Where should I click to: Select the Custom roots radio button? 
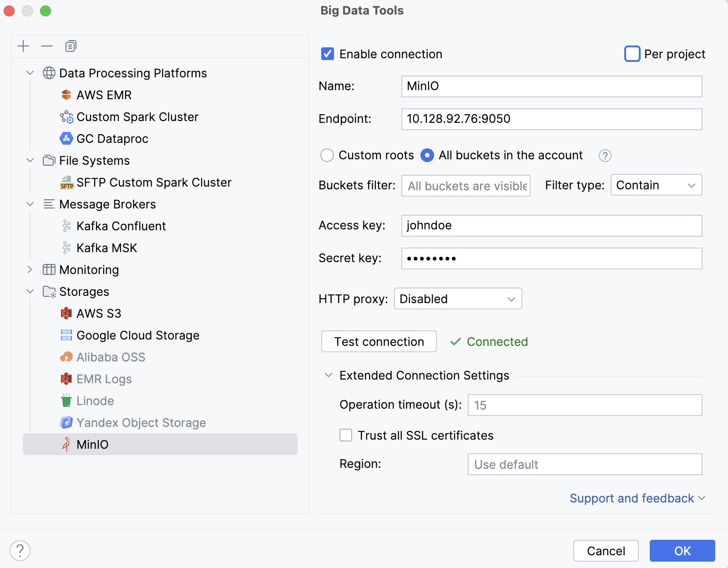point(327,155)
